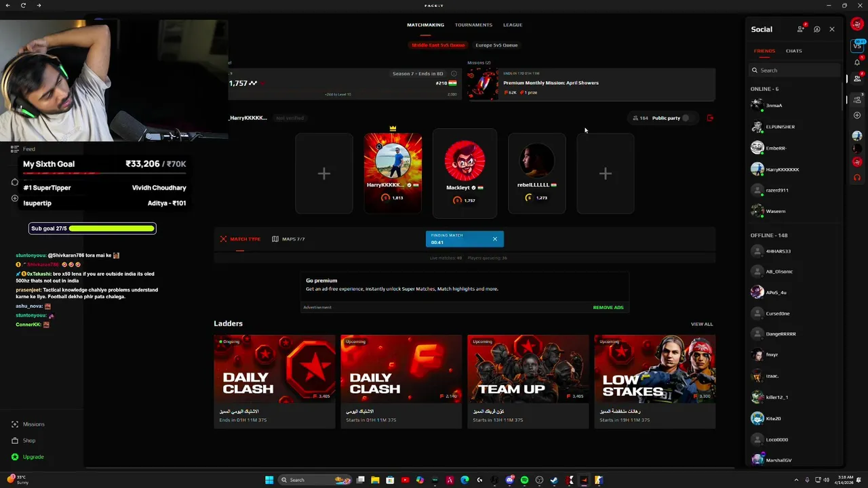Open rebelLLLLLL party member card
Viewport: 868px width, 488px height.
point(536,174)
